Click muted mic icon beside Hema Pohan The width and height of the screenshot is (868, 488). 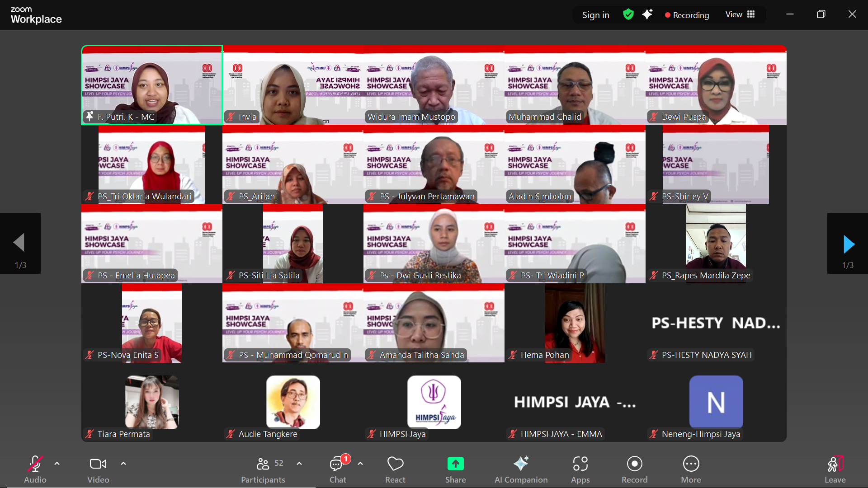[513, 355]
